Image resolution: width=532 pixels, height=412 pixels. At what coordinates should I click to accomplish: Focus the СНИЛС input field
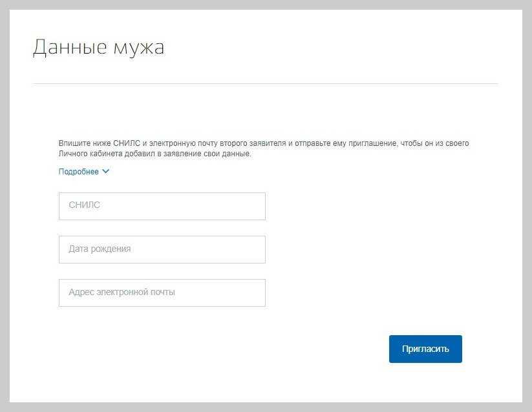tap(162, 206)
